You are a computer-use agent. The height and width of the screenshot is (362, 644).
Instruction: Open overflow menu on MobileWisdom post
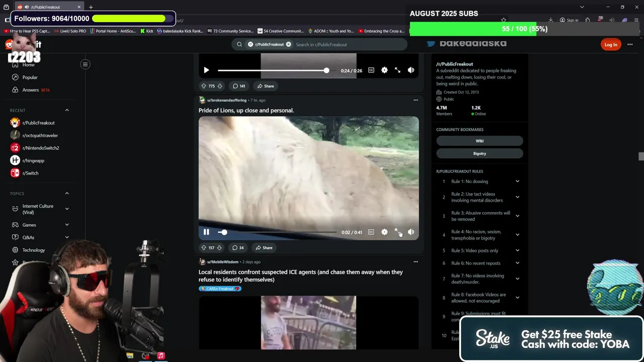click(x=416, y=261)
